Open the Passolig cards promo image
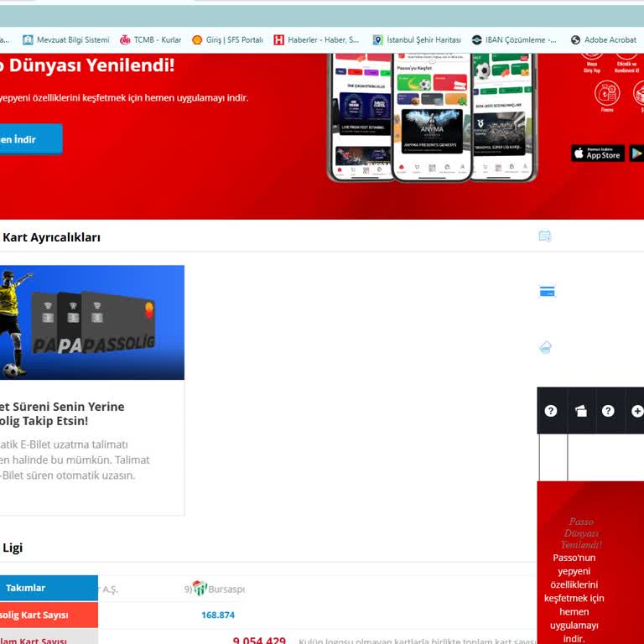The width and height of the screenshot is (644, 644). [x=92, y=322]
